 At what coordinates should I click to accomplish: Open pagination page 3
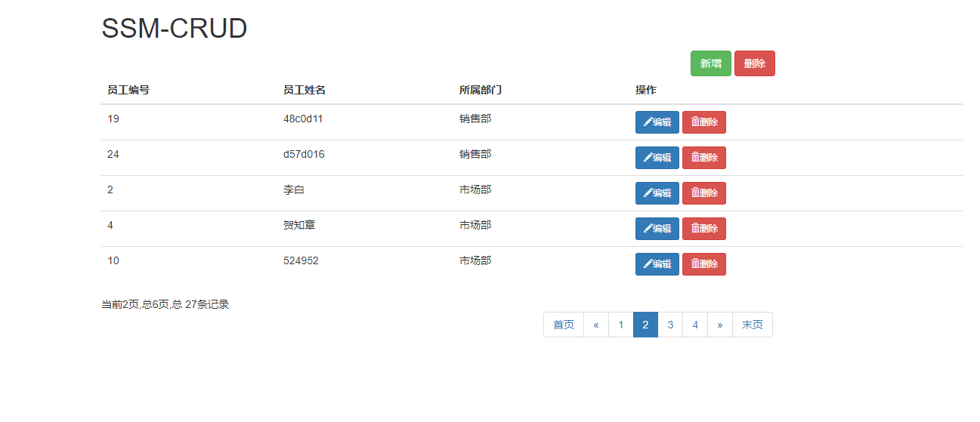point(670,325)
